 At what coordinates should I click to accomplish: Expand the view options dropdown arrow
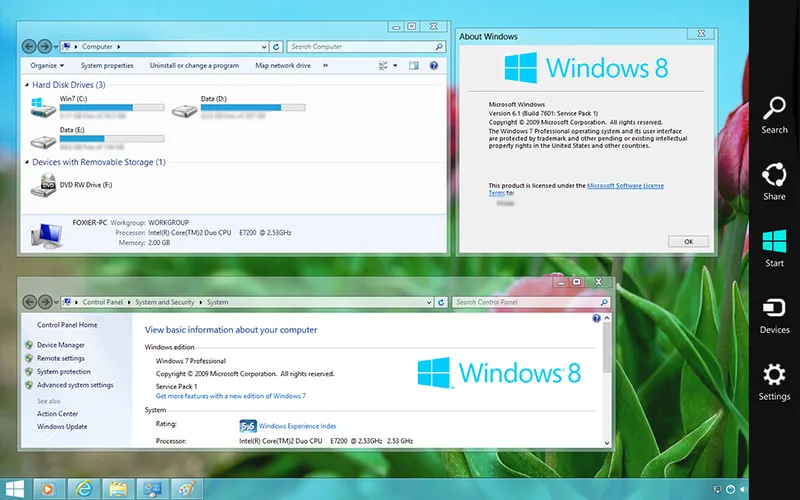point(395,65)
